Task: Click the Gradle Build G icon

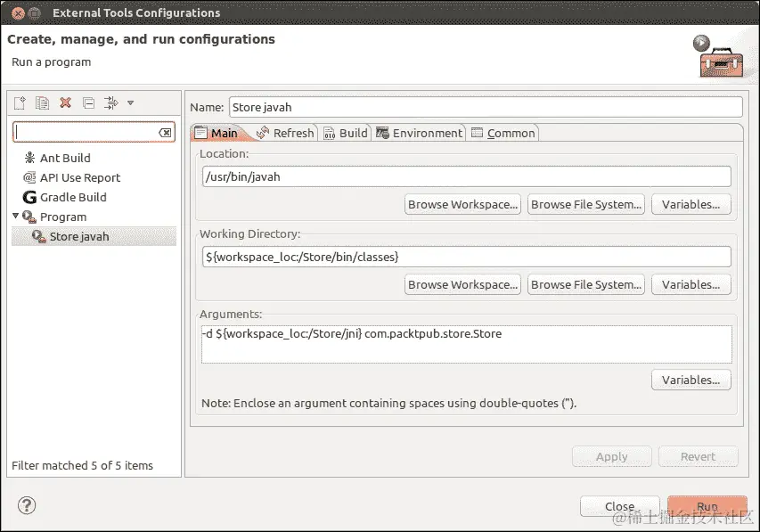Action: coord(29,197)
